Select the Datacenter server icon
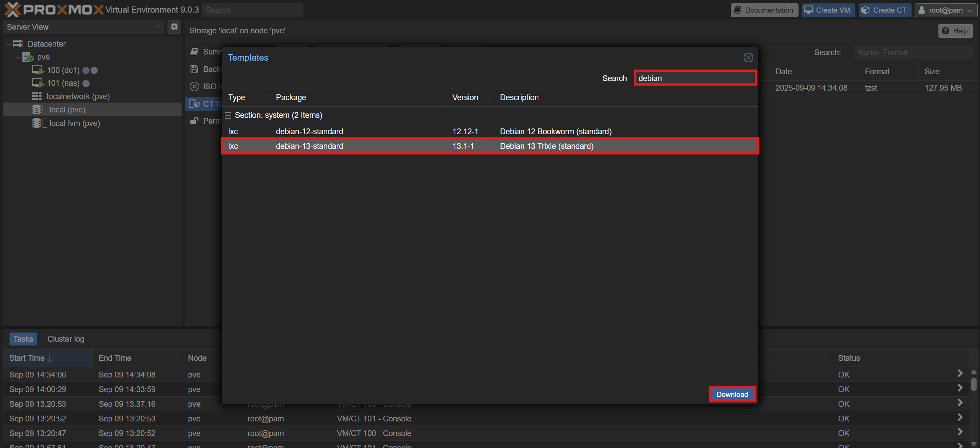 pos(18,44)
